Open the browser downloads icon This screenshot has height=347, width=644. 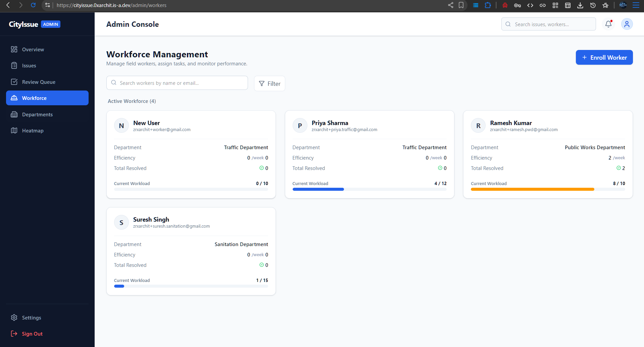[x=580, y=5]
